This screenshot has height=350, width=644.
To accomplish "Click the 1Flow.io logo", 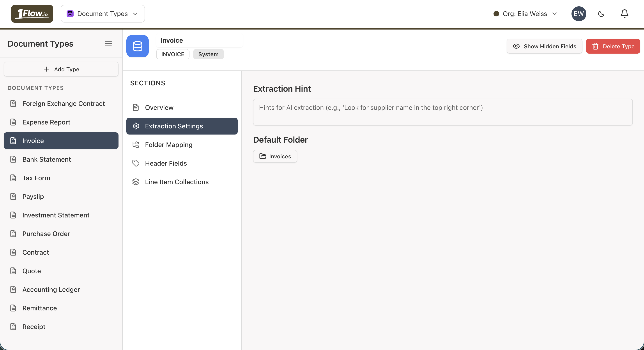I will coord(32,14).
